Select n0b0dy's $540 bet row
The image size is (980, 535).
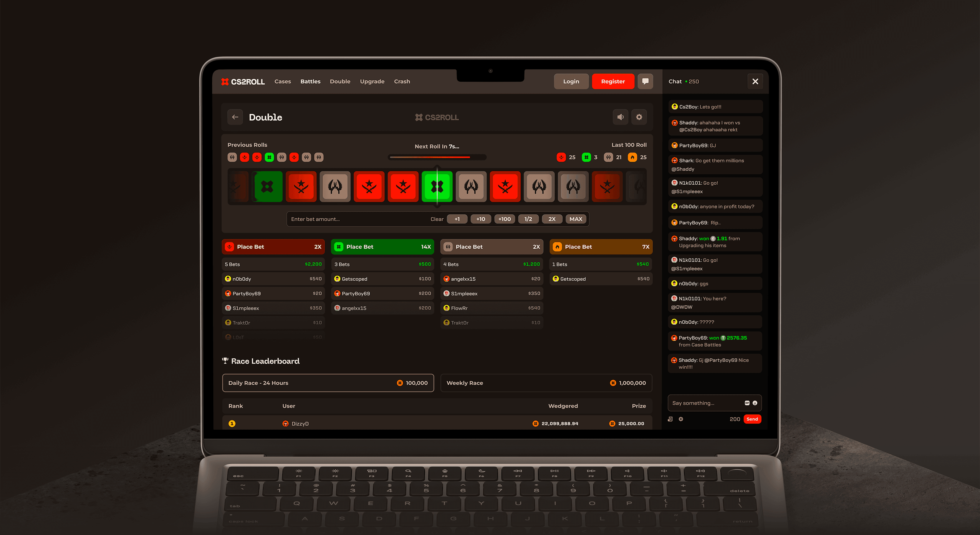(273, 279)
